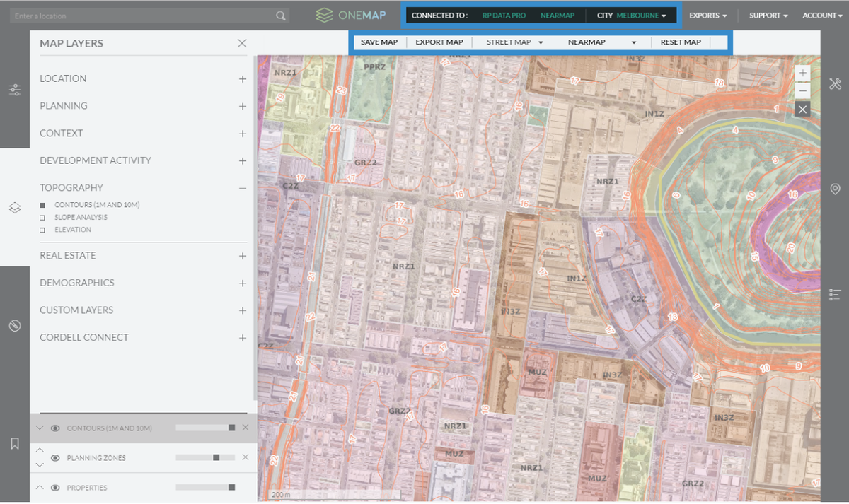Viewport: 849px width, 504px height.
Task: Open the map filters panel icon
Action: (x=15, y=90)
